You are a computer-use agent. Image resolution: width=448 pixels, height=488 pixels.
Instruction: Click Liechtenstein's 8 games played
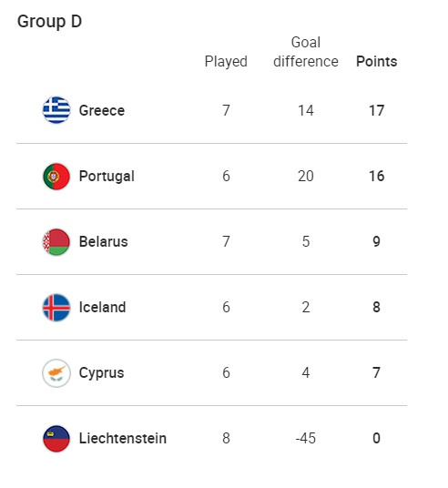[x=226, y=439]
